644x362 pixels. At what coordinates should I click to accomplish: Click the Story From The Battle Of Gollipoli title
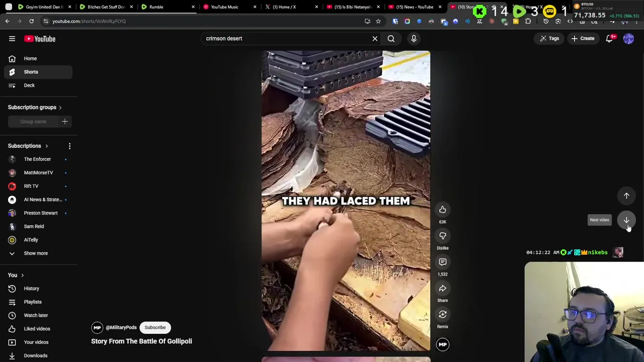(x=141, y=341)
